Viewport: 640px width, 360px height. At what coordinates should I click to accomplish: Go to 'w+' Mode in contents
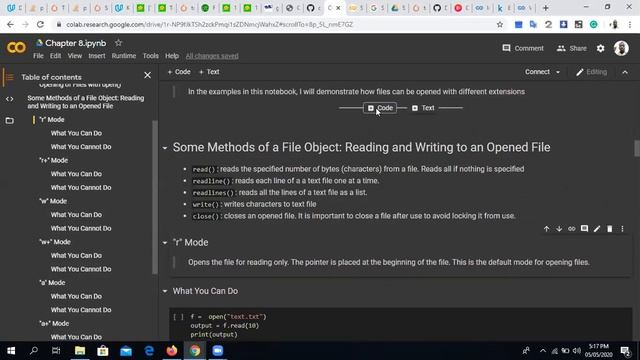(x=55, y=242)
